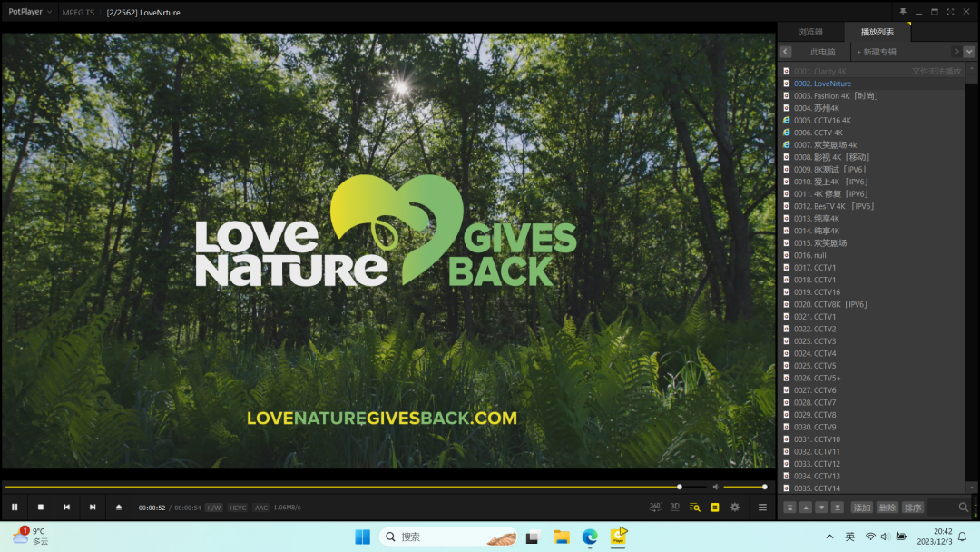
Task: Open the hamburger main menu icon
Action: point(762,507)
